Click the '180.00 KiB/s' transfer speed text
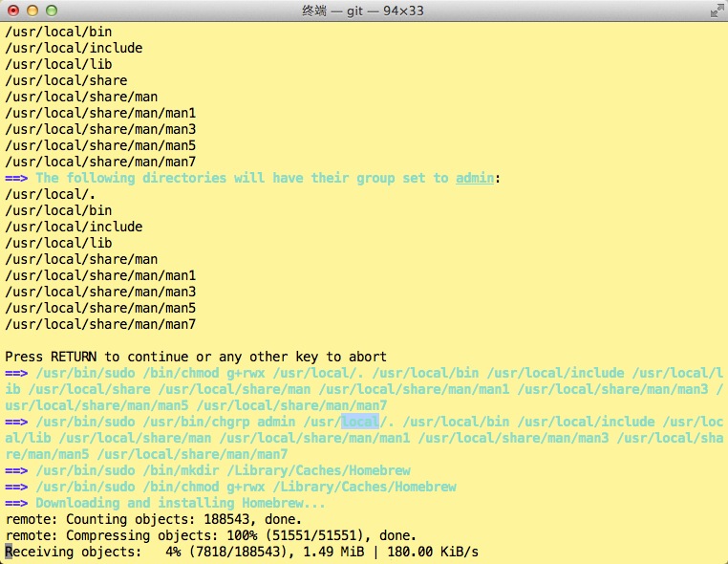Viewport: 728px width, 564px height. click(433, 552)
